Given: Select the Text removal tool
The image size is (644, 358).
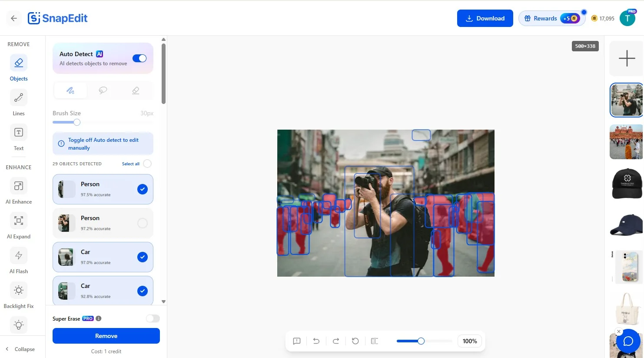Looking at the screenshot, I should pos(19,137).
